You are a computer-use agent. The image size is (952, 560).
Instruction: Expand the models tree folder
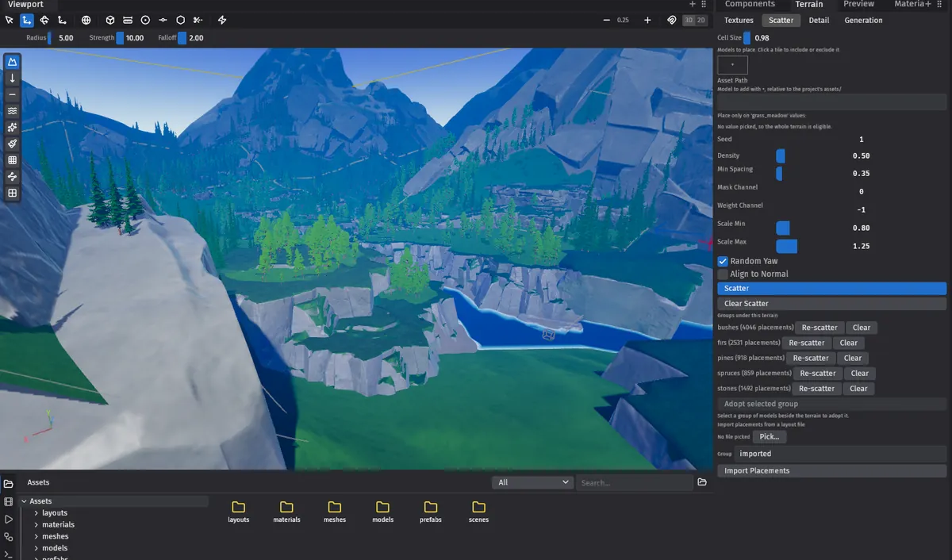click(36, 548)
